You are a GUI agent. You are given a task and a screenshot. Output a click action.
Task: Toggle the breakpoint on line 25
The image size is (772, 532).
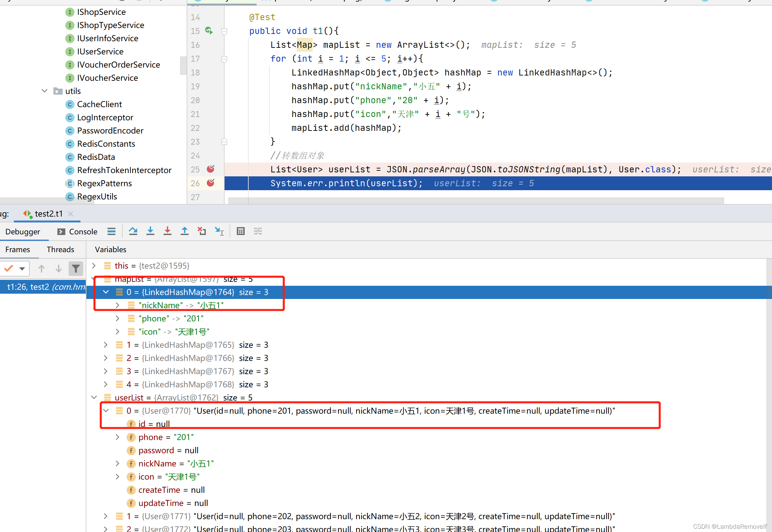(210, 169)
